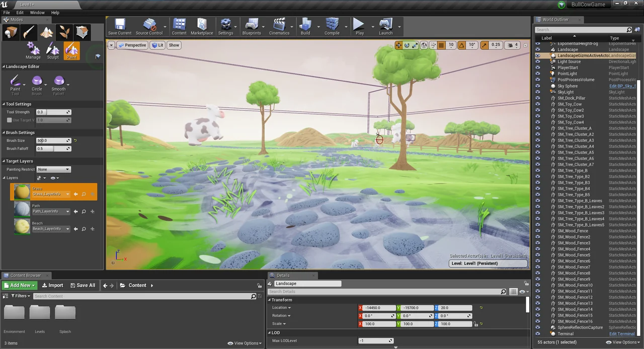644x349 pixels.
Task: Toggle scale snapping in viewport
Action: click(x=484, y=45)
